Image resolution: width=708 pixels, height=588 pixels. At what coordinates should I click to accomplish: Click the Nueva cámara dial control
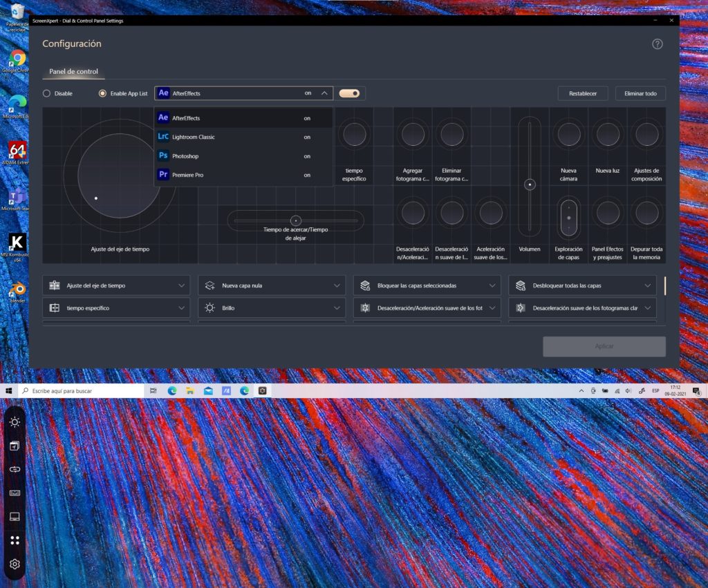pyautogui.click(x=568, y=134)
